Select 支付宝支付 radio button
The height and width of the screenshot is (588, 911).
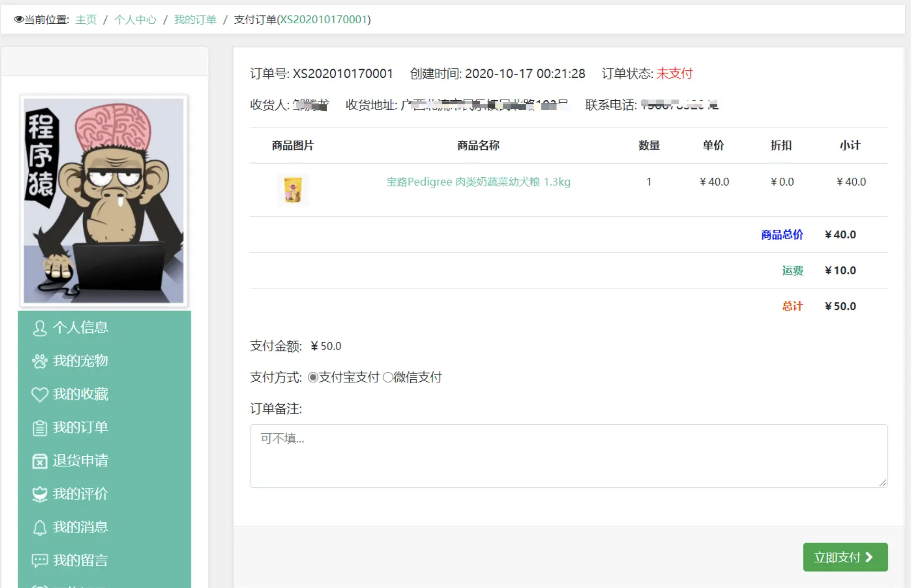point(313,377)
